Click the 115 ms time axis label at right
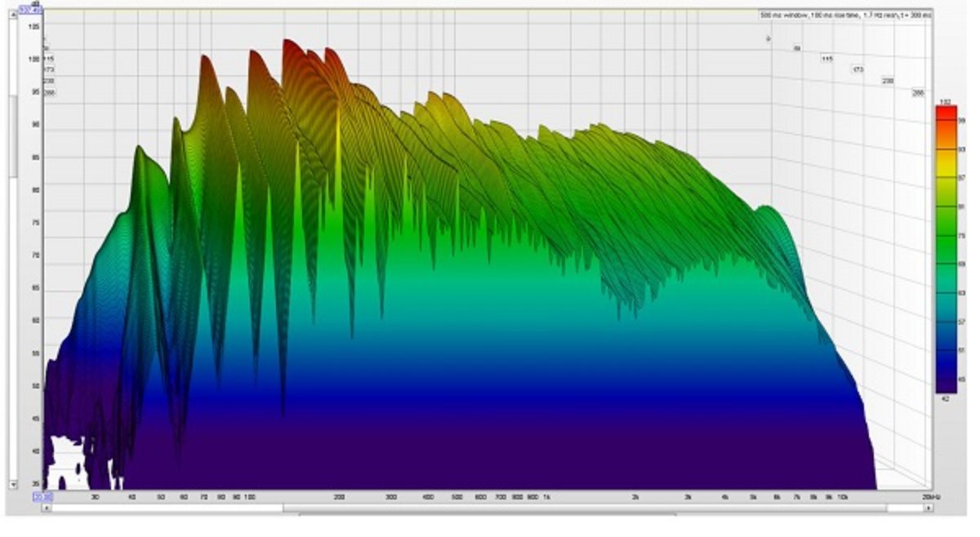 [826, 59]
